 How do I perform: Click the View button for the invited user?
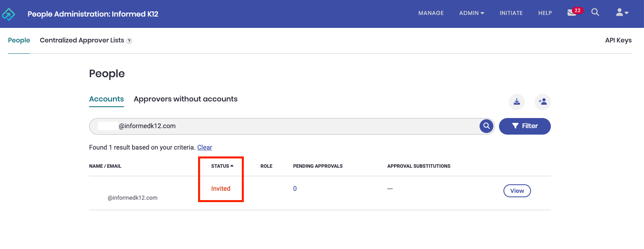pos(517,191)
